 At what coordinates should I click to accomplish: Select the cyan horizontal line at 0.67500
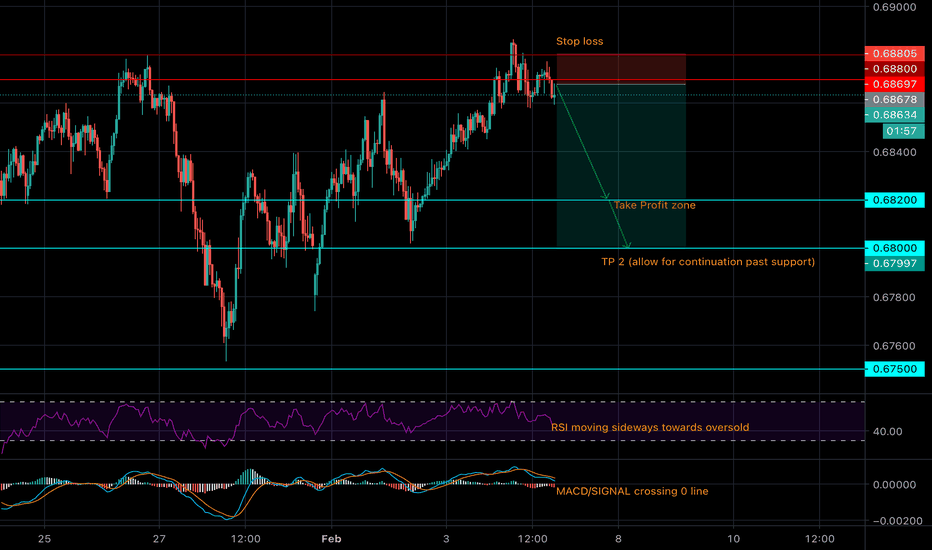click(x=432, y=369)
